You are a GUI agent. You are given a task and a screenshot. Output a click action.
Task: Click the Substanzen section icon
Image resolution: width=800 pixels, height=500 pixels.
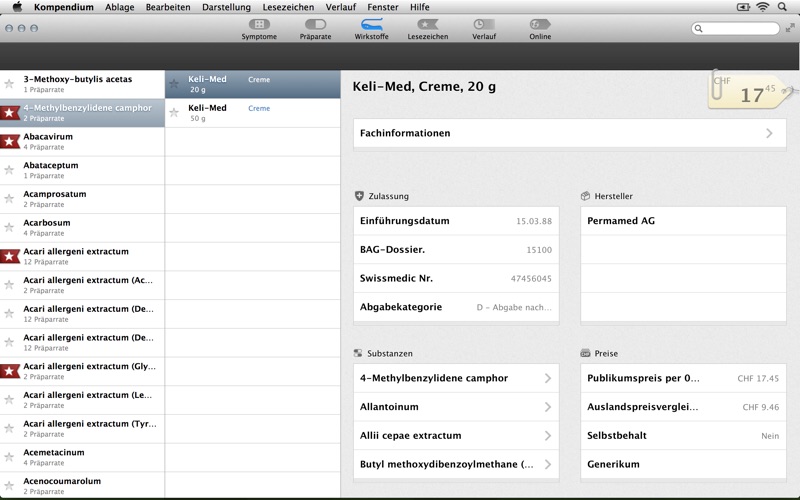(x=358, y=353)
